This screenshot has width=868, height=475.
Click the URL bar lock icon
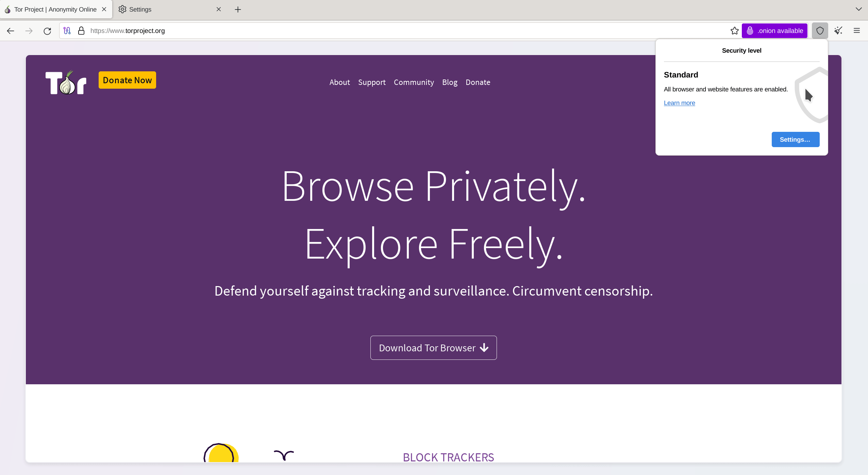(82, 31)
